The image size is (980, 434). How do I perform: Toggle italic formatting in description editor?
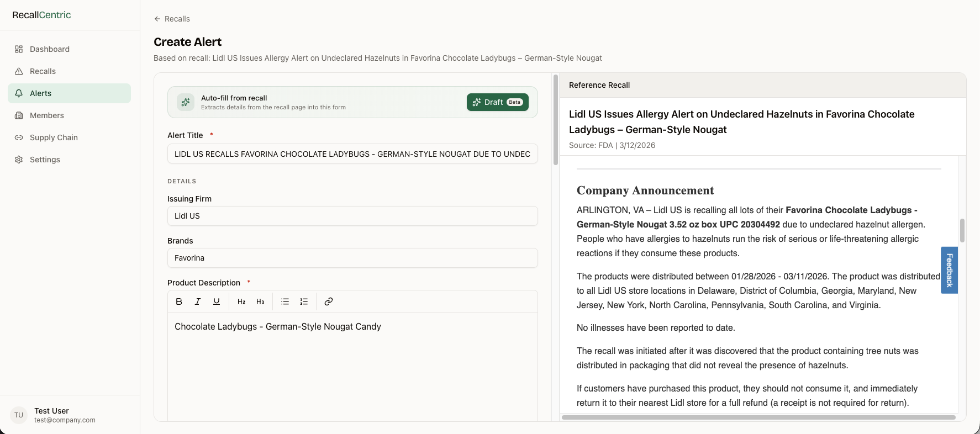click(x=198, y=301)
